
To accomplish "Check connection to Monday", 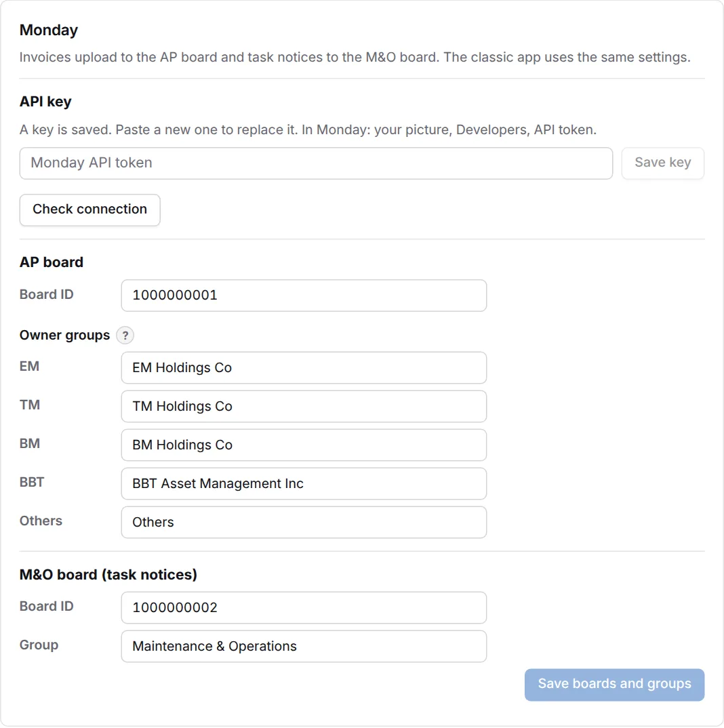I will click(89, 210).
